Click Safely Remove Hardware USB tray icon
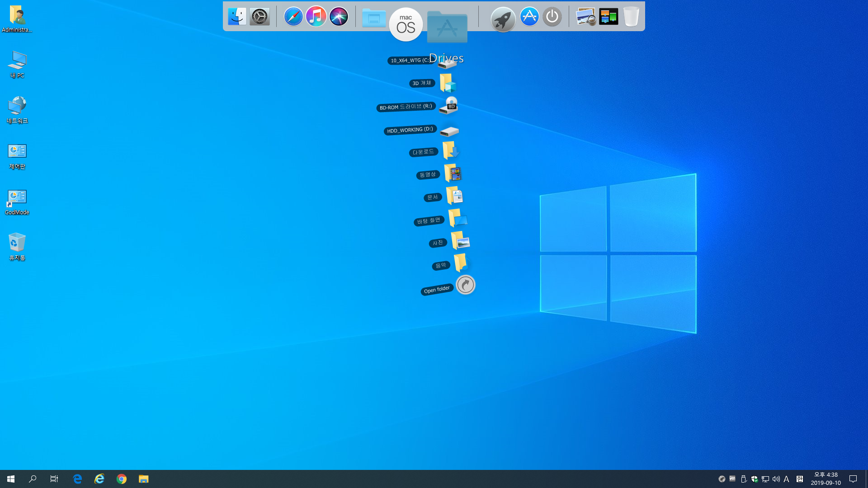The height and width of the screenshot is (488, 868). tap(744, 479)
